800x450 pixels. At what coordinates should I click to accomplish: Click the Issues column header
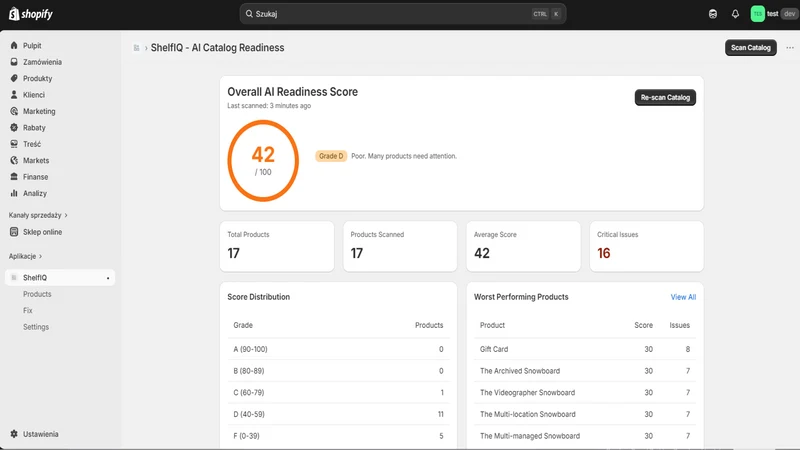(680, 325)
